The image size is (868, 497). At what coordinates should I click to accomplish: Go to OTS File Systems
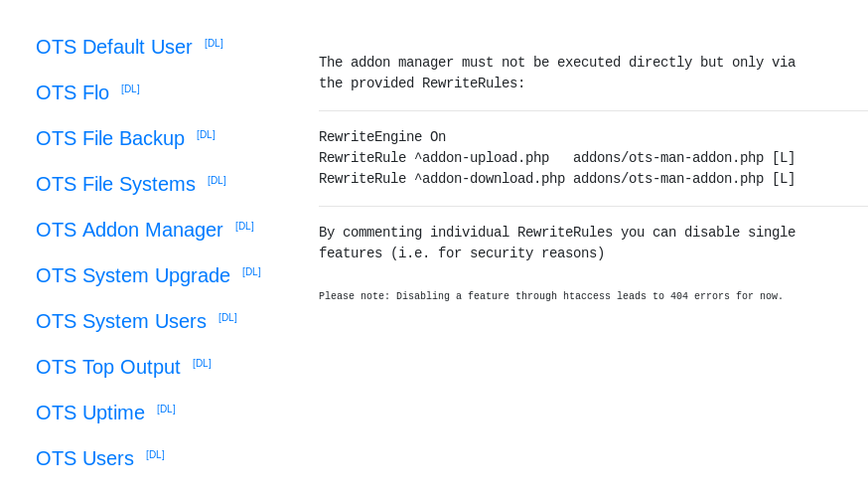coord(115,184)
